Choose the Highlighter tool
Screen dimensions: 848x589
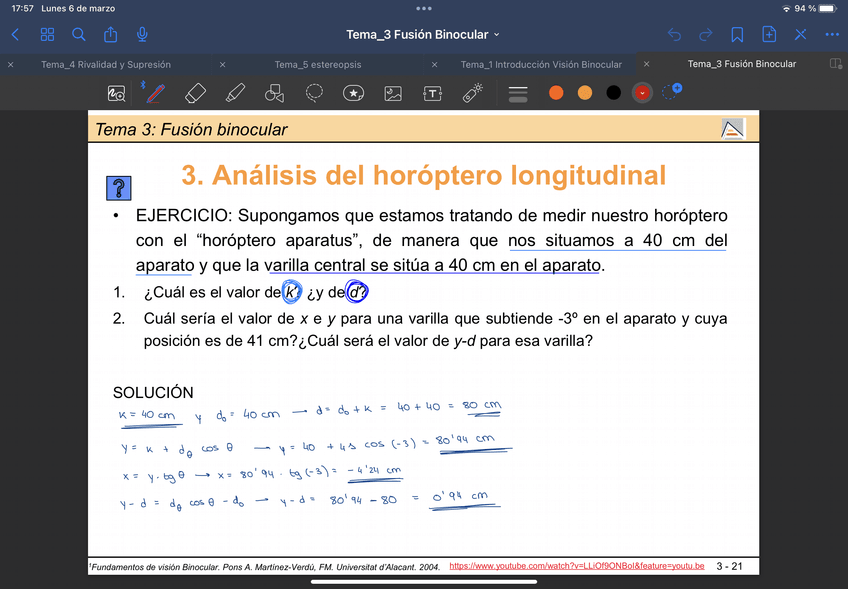235,93
